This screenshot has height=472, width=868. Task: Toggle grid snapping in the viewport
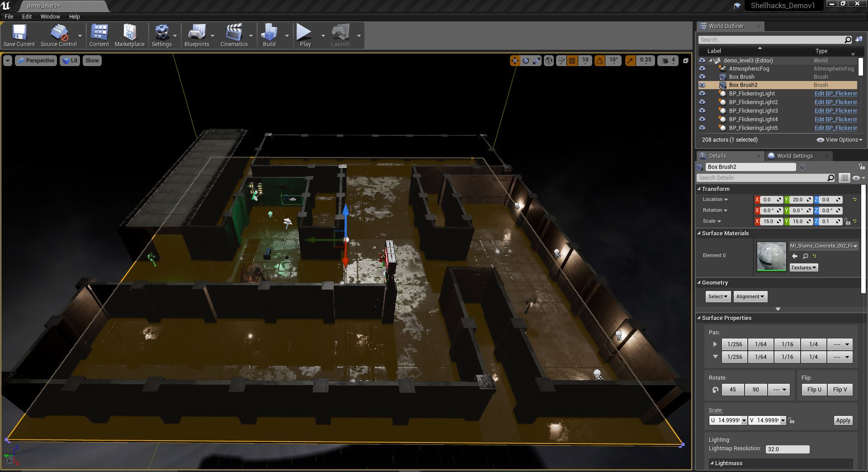coord(572,60)
